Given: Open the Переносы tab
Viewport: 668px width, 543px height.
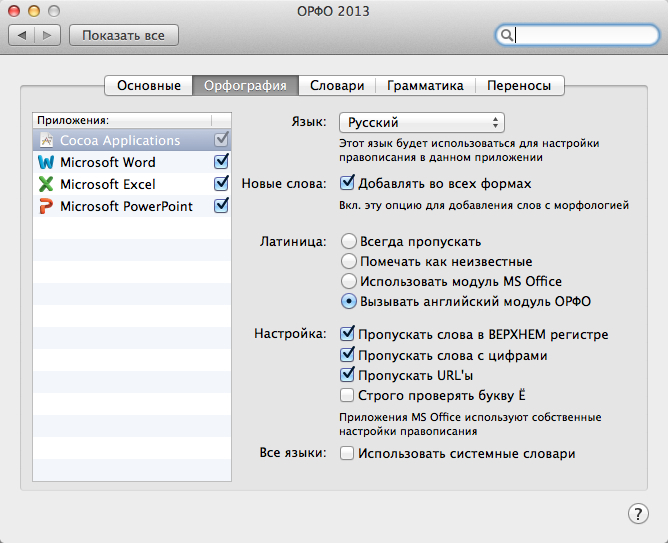Looking at the screenshot, I should click(519, 86).
